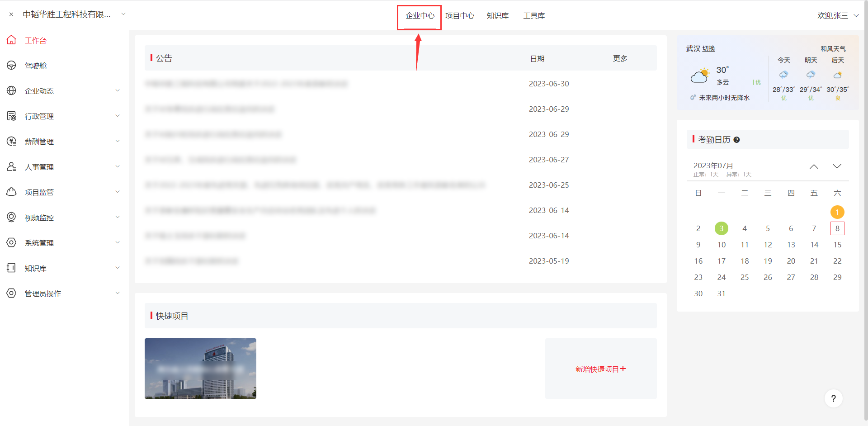The height and width of the screenshot is (426, 868).
Task: Expand the 企业动态 submenu chevron
Action: pyautogui.click(x=118, y=90)
